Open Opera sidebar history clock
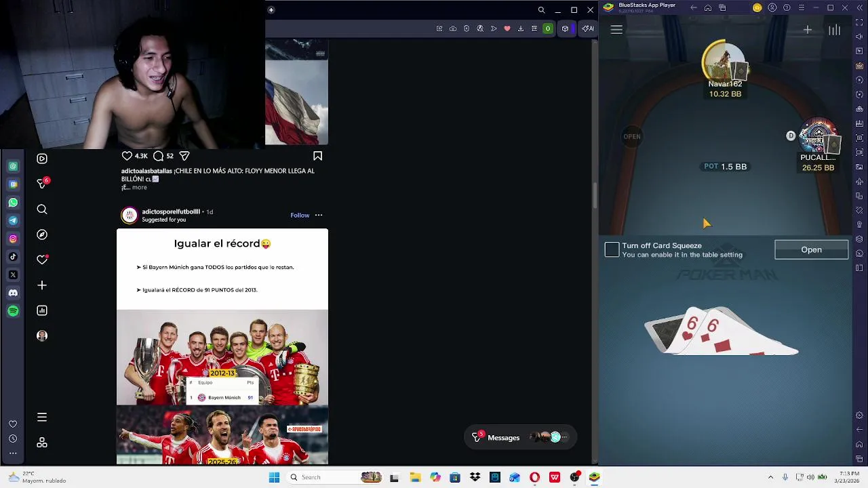This screenshot has width=868, height=488. [13, 439]
